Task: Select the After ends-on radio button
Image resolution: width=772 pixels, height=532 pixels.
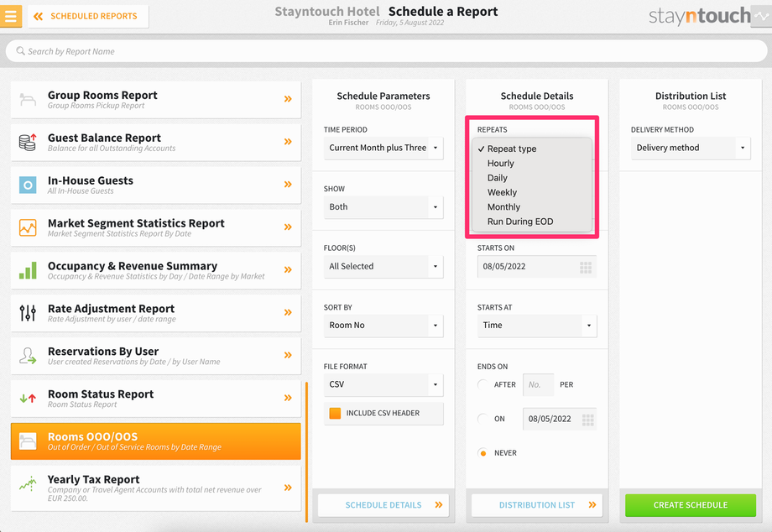Action: pos(483,385)
